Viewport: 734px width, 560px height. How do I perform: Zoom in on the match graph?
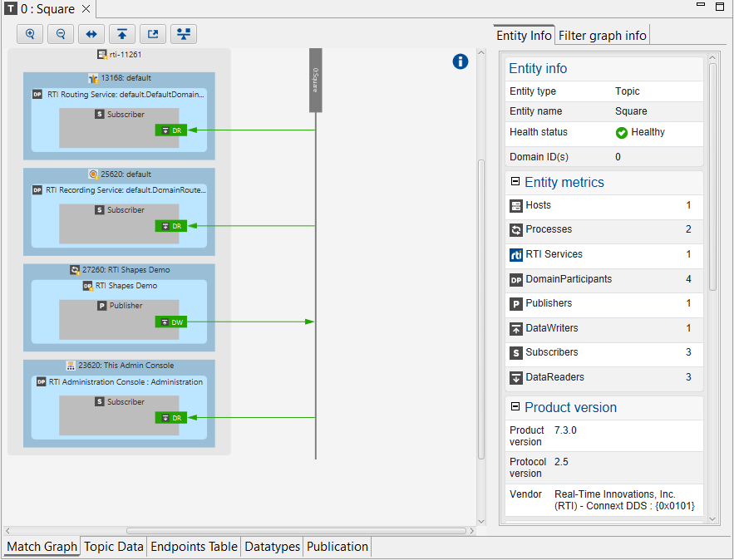30,33
